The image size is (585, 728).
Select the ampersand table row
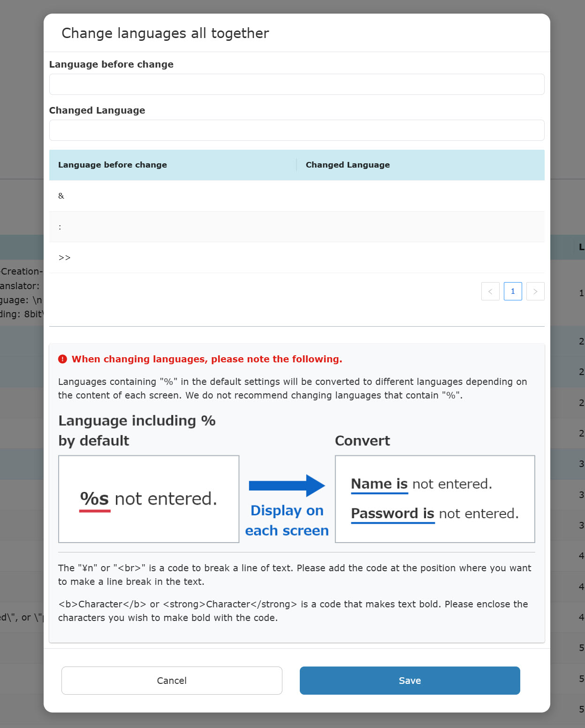(x=296, y=196)
